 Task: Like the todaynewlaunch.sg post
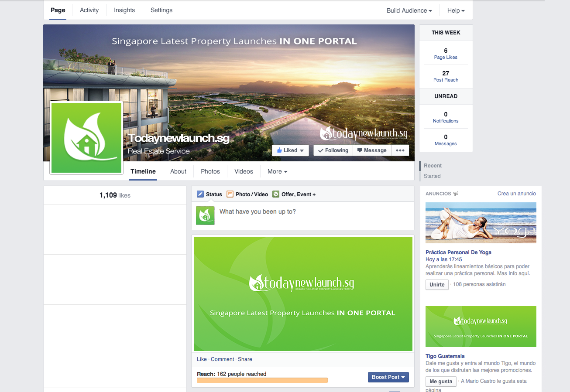202,359
